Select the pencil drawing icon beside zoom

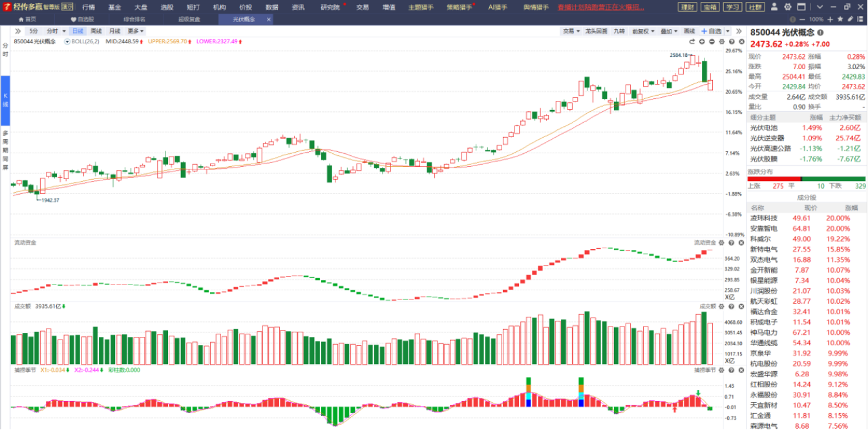(852, 19)
